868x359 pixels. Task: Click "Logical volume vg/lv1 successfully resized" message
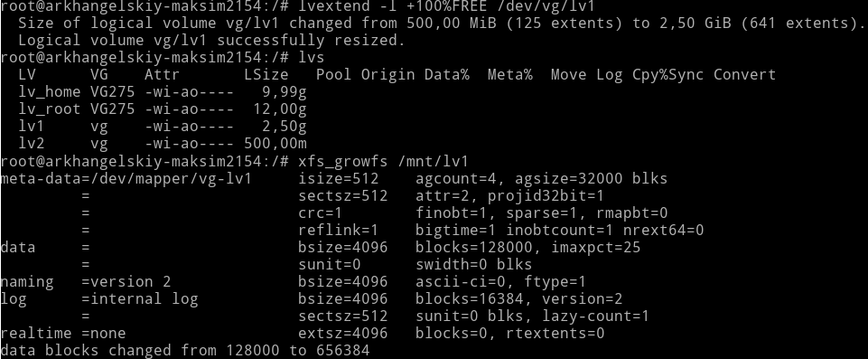(x=212, y=41)
